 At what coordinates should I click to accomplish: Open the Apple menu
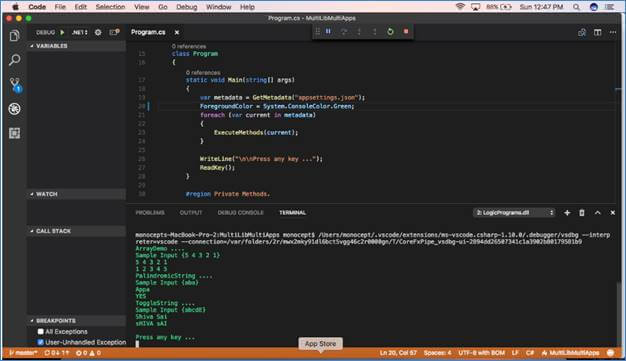point(15,7)
